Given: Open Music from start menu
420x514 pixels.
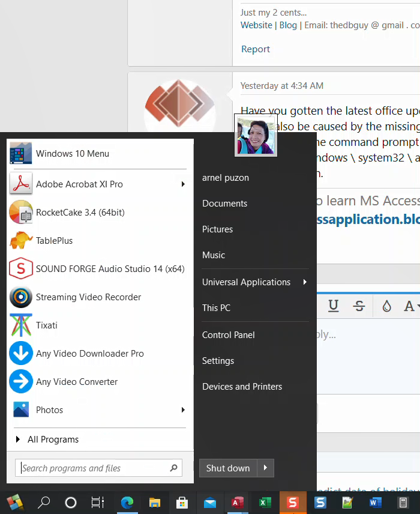Looking at the screenshot, I should [x=214, y=255].
